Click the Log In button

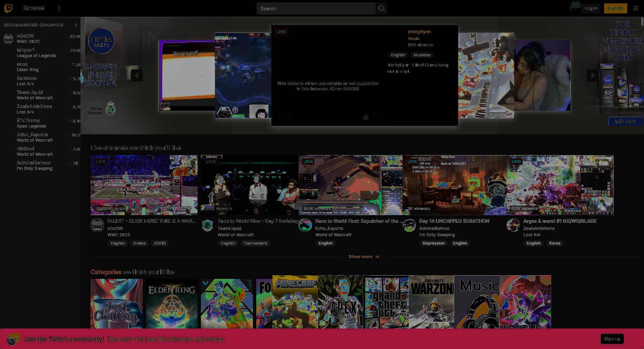pos(591,8)
